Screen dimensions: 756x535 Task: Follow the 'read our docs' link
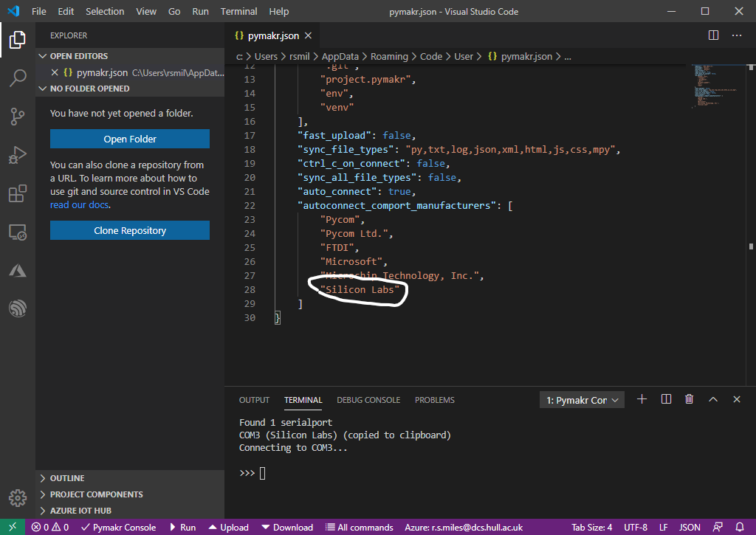pos(79,205)
